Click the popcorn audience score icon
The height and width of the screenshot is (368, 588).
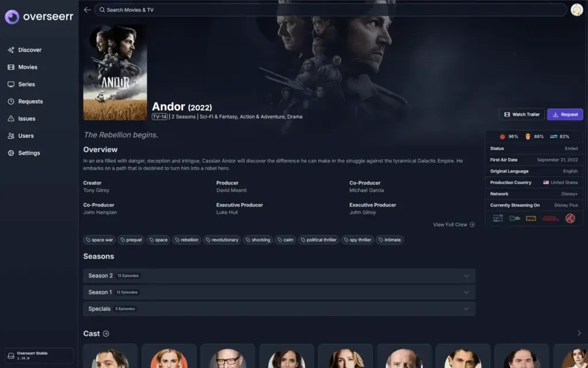click(528, 137)
